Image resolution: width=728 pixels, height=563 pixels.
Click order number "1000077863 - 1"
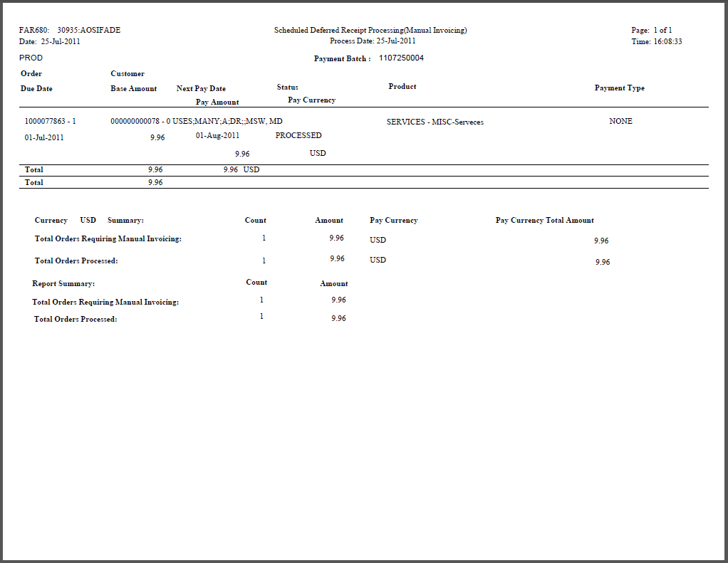[50, 122]
